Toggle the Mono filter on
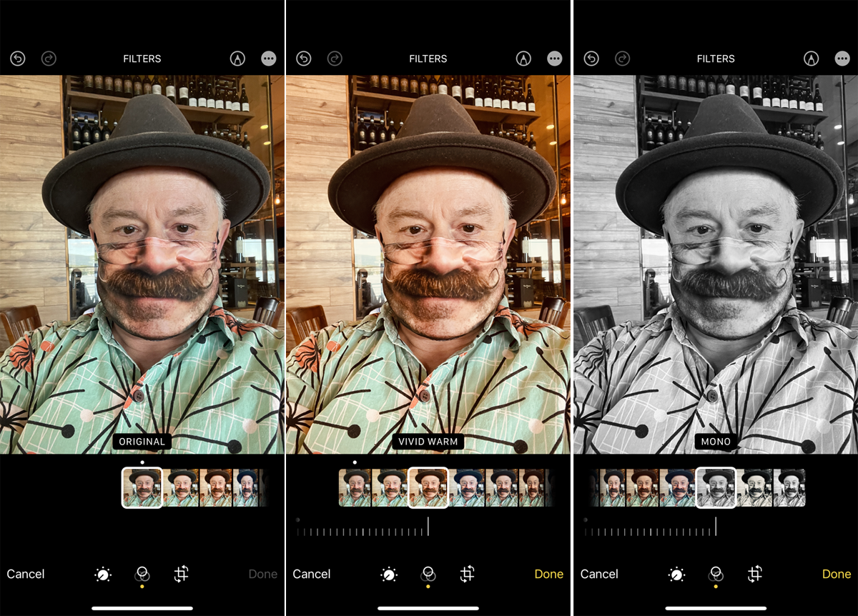This screenshot has width=858, height=616. [x=716, y=487]
